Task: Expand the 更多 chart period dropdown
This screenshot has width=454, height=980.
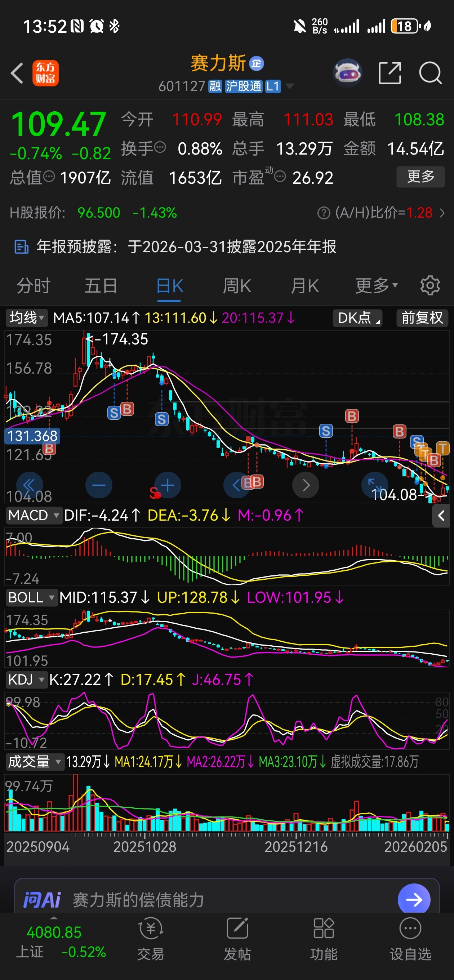Action: click(x=377, y=286)
